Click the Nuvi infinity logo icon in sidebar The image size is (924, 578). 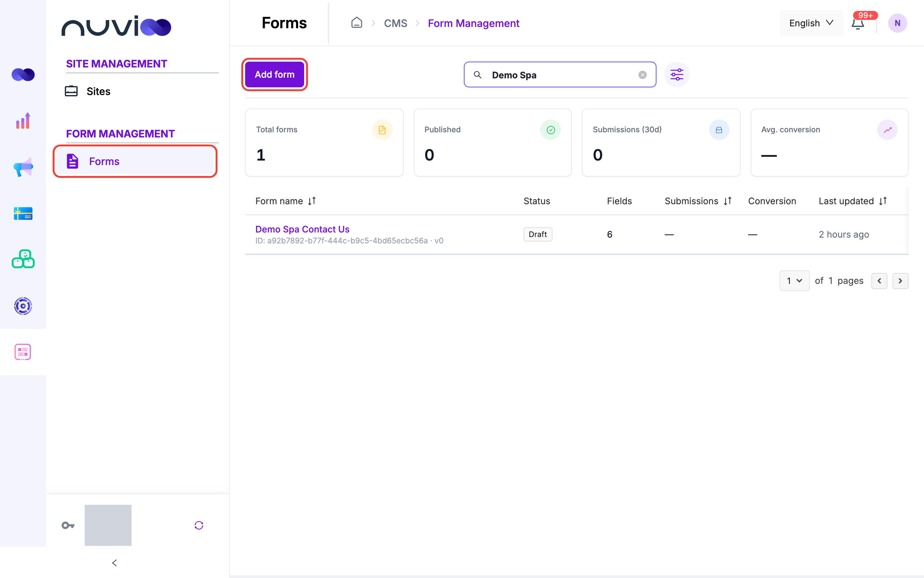coord(23,74)
